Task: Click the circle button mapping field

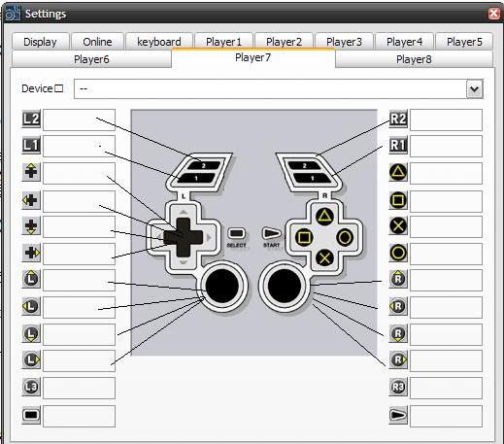Action: [446, 254]
